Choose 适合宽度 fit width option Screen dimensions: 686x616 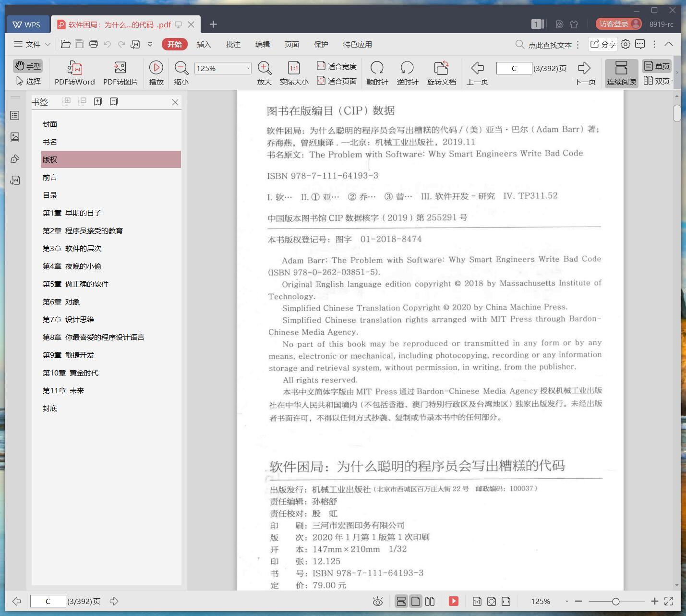[337, 66]
